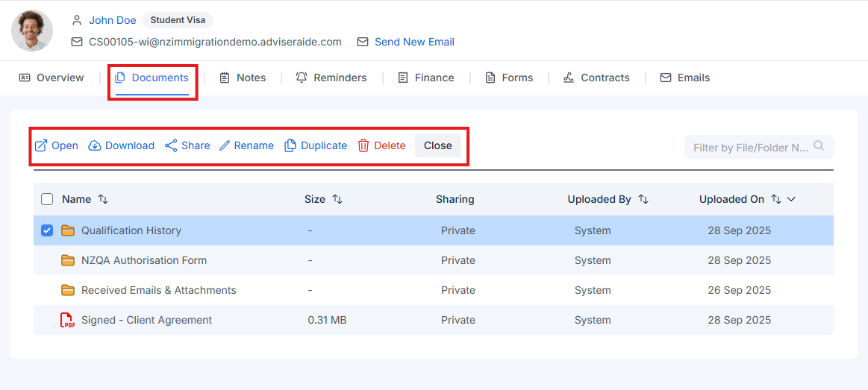Image resolution: width=868 pixels, height=390 pixels.
Task: Click the search magnifier icon in filter box
Action: click(819, 146)
